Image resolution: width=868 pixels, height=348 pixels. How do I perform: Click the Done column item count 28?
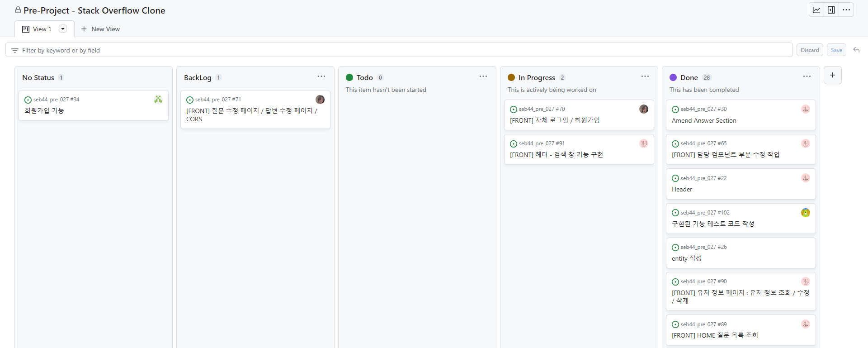click(707, 78)
